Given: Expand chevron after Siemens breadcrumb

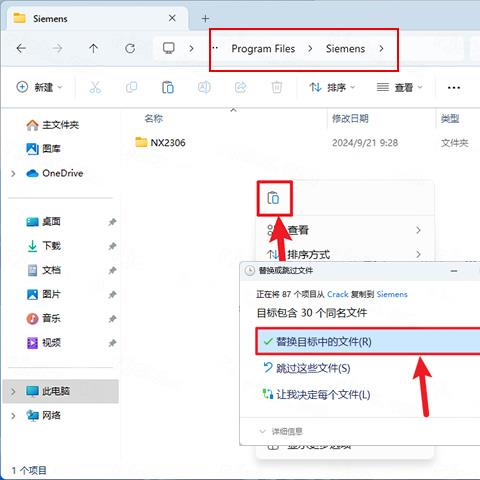Looking at the screenshot, I should tap(381, 49).
